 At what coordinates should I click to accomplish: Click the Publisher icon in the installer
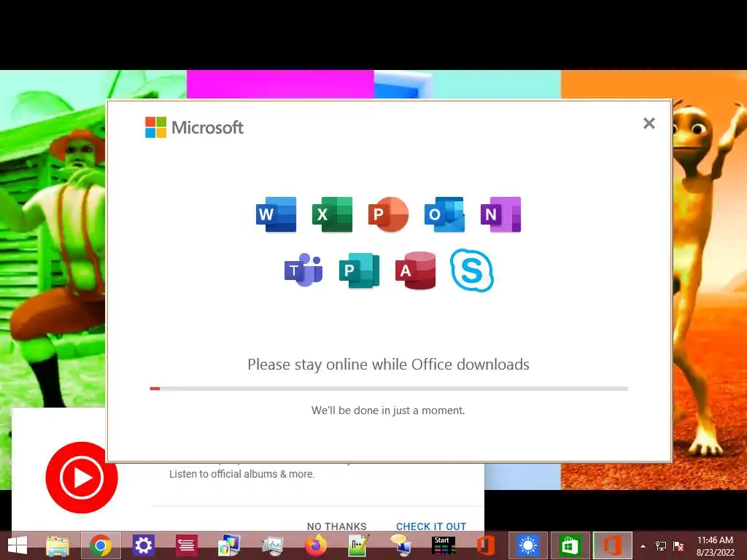coord(360,271)
